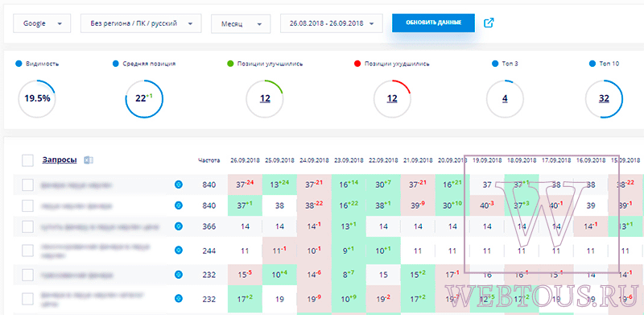Image resolution: width=644 pixels, height=315 pixels.
Task: Click the Позиции улучшились value 12
Action: click(x=265, y=99)
